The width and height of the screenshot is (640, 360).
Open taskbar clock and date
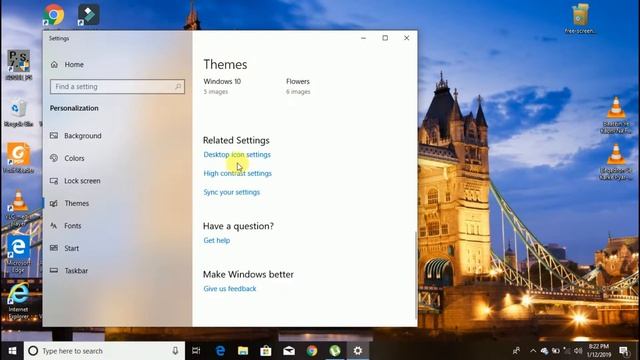coord(599,351)
